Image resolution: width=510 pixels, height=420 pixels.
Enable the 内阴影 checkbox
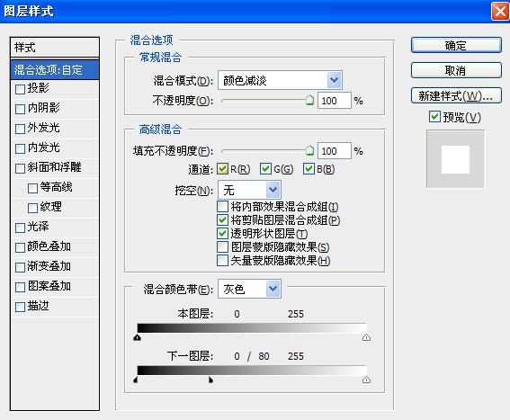tap(20, 109)
